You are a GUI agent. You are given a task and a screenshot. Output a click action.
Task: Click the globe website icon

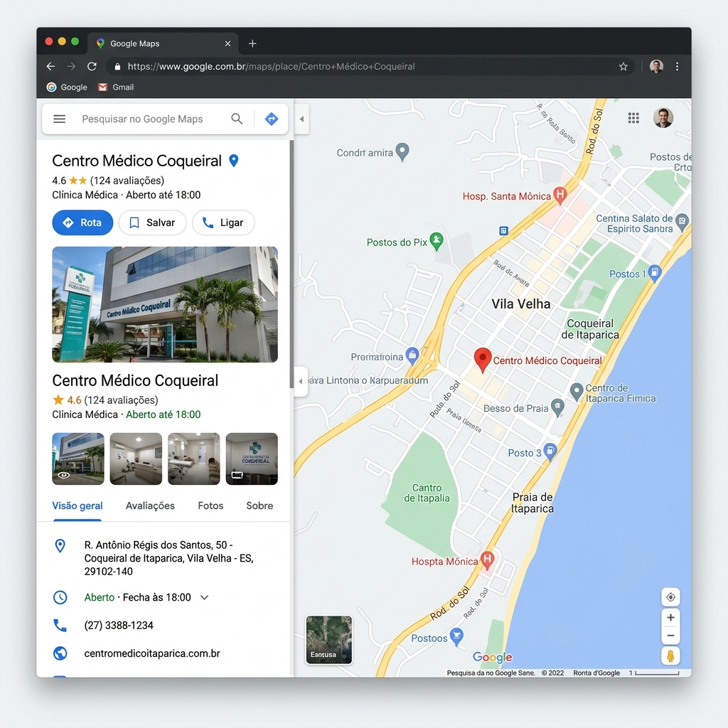coord(60,653)
